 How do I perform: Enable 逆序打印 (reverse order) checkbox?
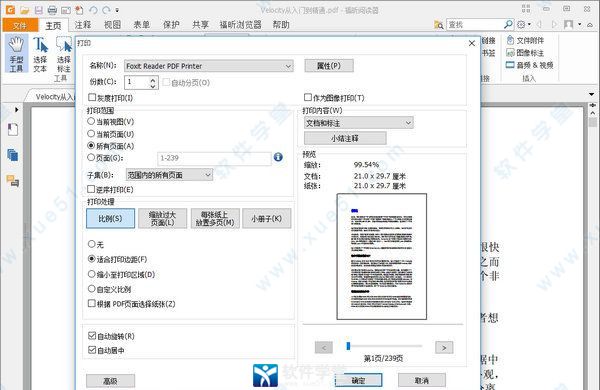pyautogui.click(x=91, y=189)
